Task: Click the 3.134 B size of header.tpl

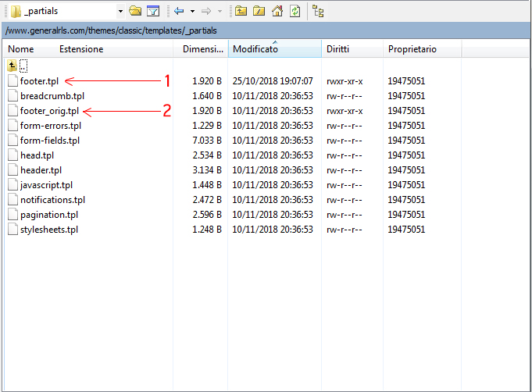Action: pyautogui.click(x=207, y=170)
